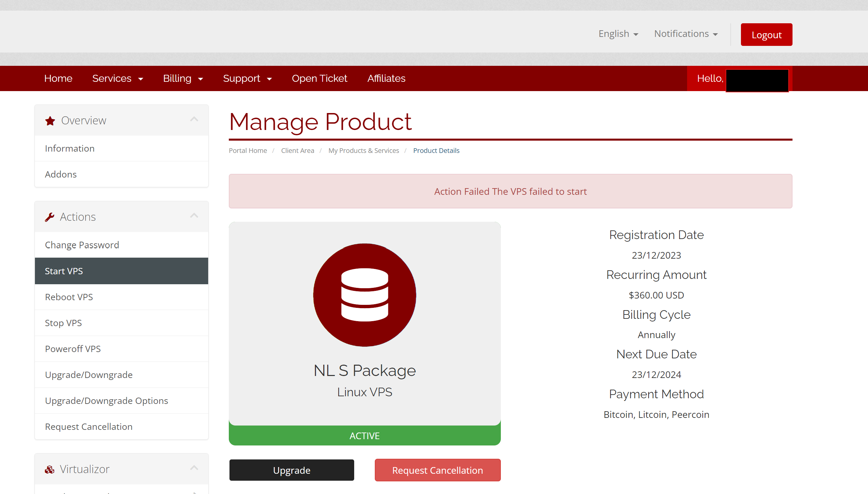Click the Overview panel heading text
The height and width of the screenshot is (494, 868).
(x=83, y=121)
